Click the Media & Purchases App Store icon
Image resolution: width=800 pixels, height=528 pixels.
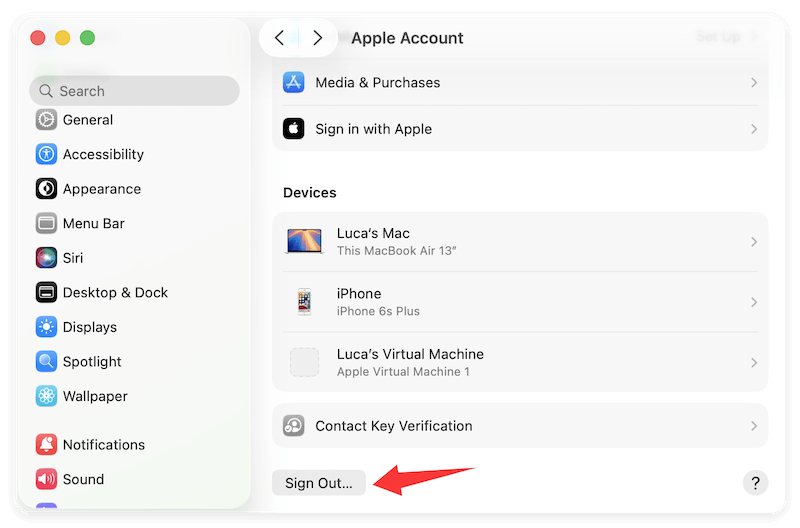click(293, 82)
